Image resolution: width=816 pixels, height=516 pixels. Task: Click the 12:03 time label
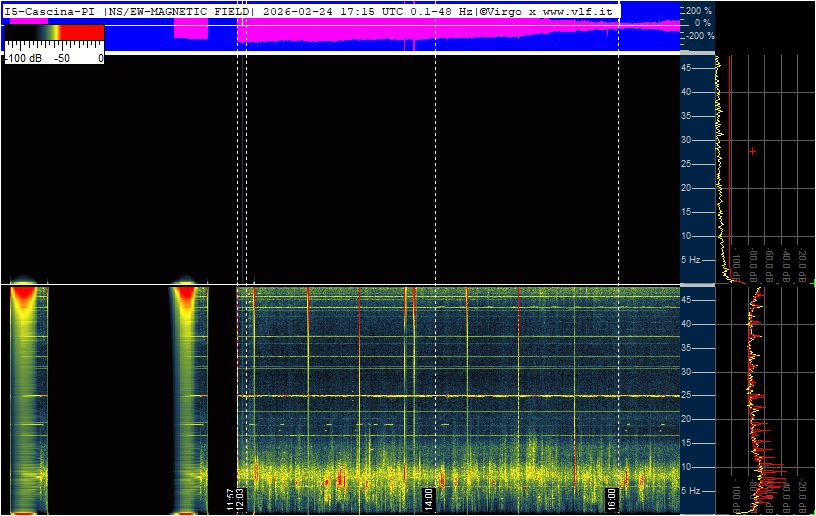point(240,499)
